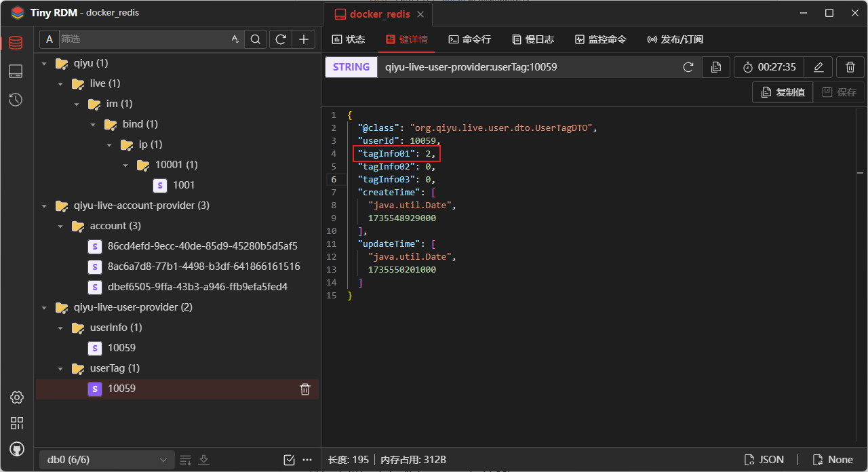Switch to the 状态 tab
Image resolution: width=868 pixels, height=472 pixels.
(348, 39)
